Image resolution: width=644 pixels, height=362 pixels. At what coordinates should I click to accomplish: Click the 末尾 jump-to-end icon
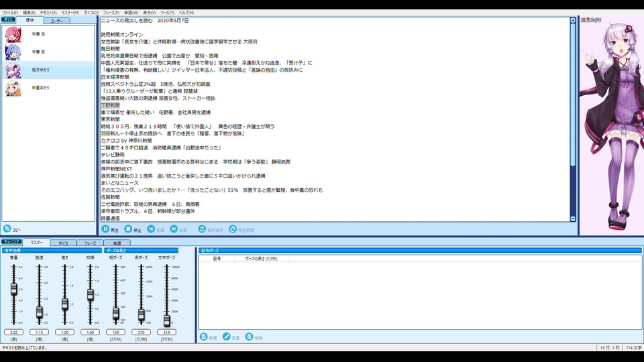click(174, 229)
